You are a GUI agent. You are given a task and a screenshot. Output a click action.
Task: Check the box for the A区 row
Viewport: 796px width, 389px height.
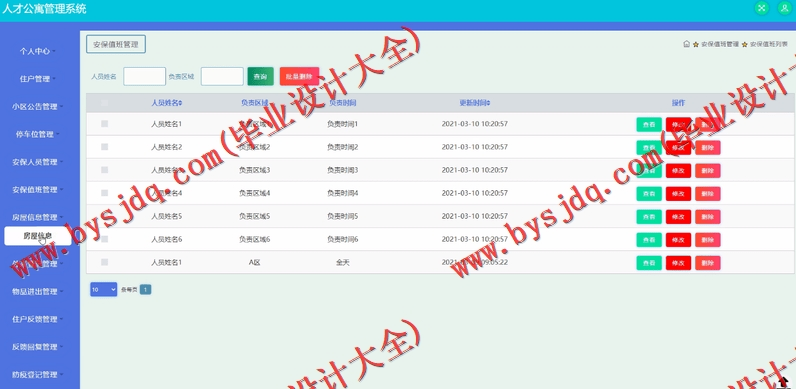click(105, 262)
